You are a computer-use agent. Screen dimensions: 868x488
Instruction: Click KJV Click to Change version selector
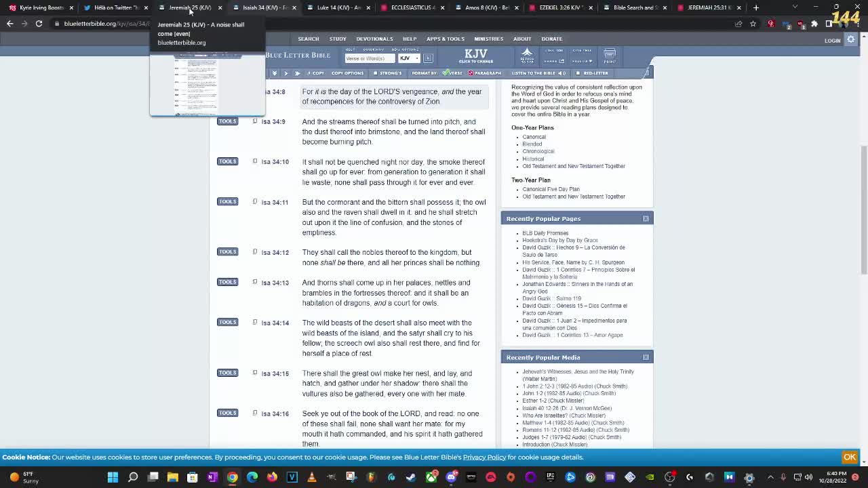click(x=476, y=56)
